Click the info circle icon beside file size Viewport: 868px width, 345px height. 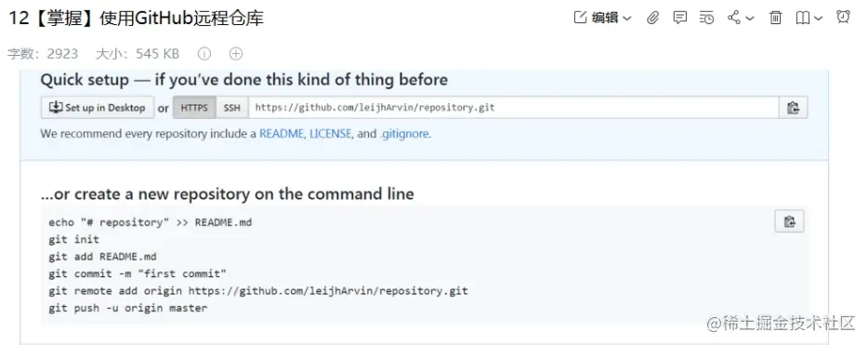click(204, 54)
